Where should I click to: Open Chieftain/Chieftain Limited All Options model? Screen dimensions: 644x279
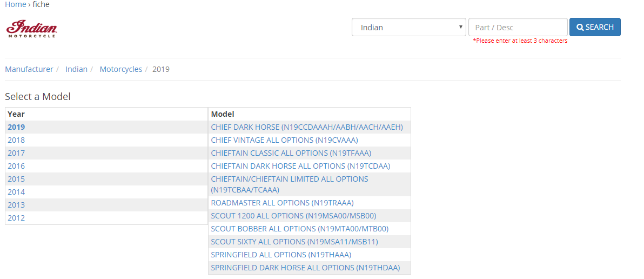click(290, 184)
